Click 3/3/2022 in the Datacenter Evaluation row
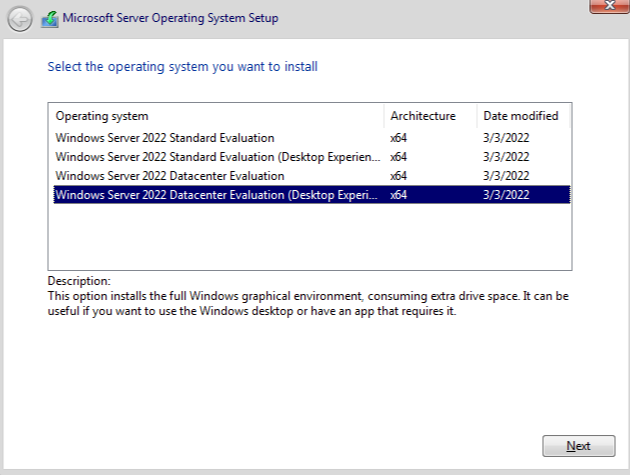This screenshot has width=630, height=475. coord(506,176)
